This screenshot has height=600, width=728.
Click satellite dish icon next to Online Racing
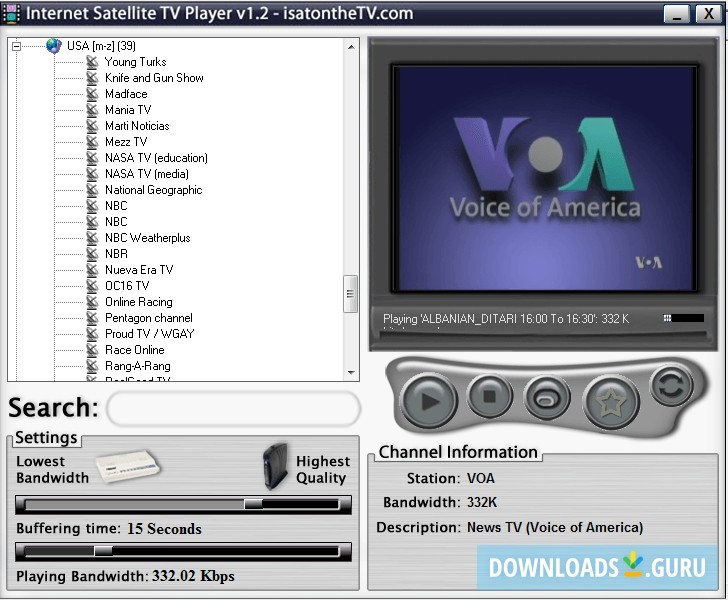pyautogui.click(x=92, y=302)
